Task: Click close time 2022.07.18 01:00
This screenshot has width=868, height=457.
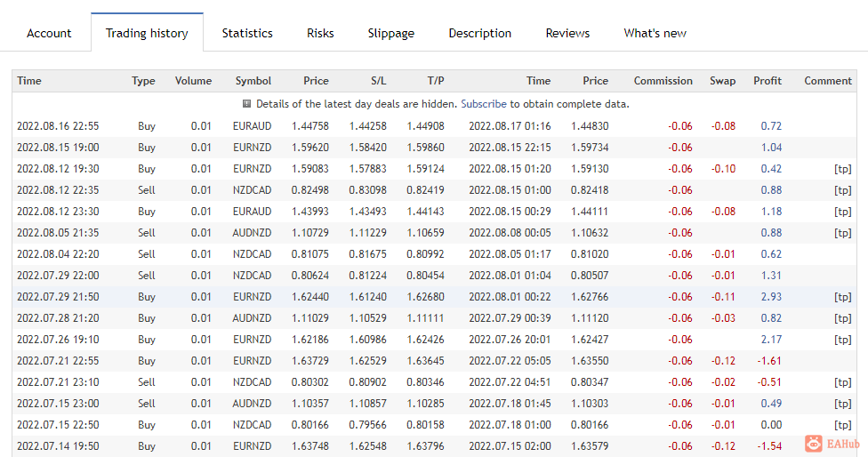Action: click(510, 425)
